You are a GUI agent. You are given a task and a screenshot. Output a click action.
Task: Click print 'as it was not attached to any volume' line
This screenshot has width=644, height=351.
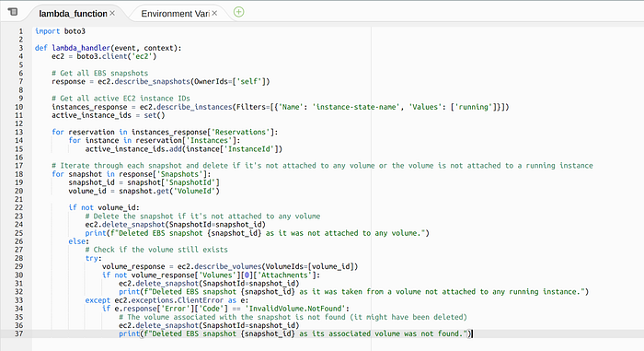(257, 233)
